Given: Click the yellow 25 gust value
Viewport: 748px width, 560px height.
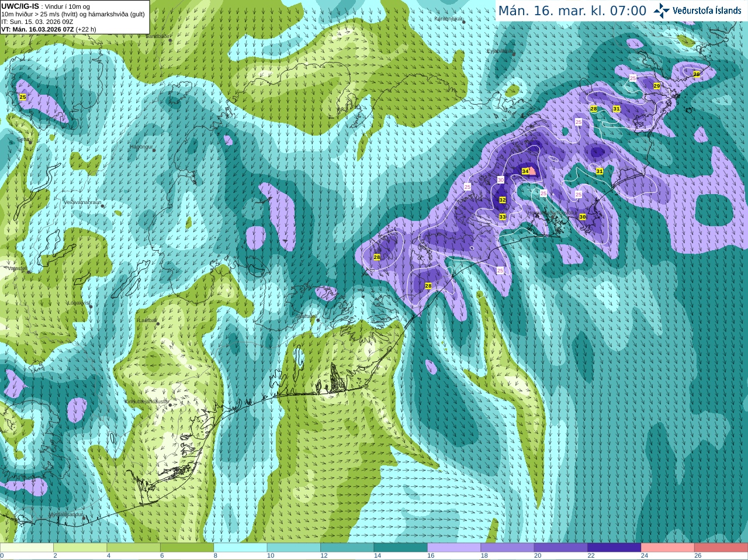Looking at the screenshot, I should pos(23,97).
